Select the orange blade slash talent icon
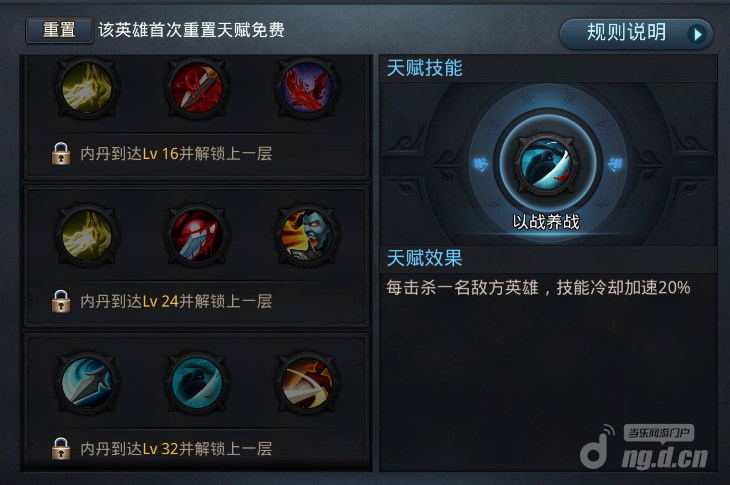 tap(307, 383)
